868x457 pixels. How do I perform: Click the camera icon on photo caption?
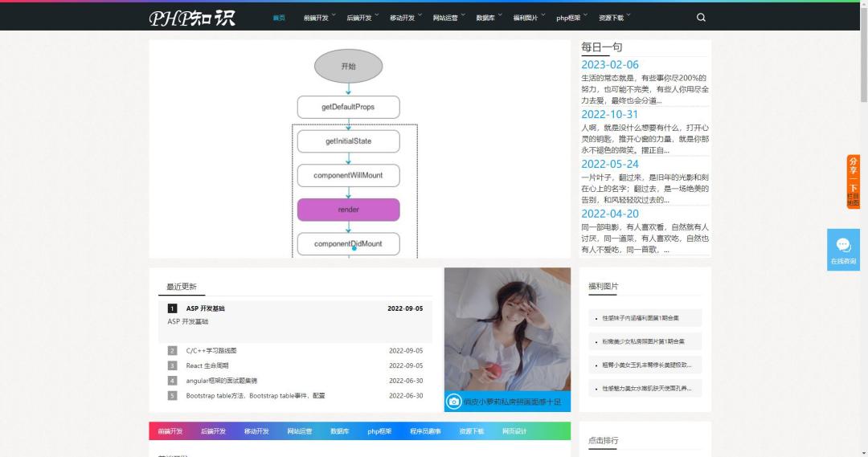coord(454,402)
